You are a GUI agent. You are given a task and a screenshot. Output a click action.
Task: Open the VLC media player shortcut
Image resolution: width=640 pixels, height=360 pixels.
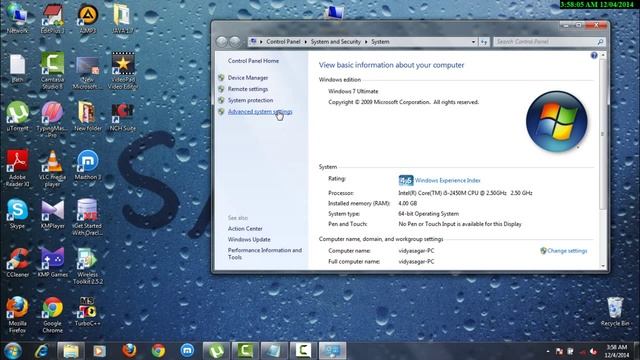pyautogui.click(x=52, y=168)
